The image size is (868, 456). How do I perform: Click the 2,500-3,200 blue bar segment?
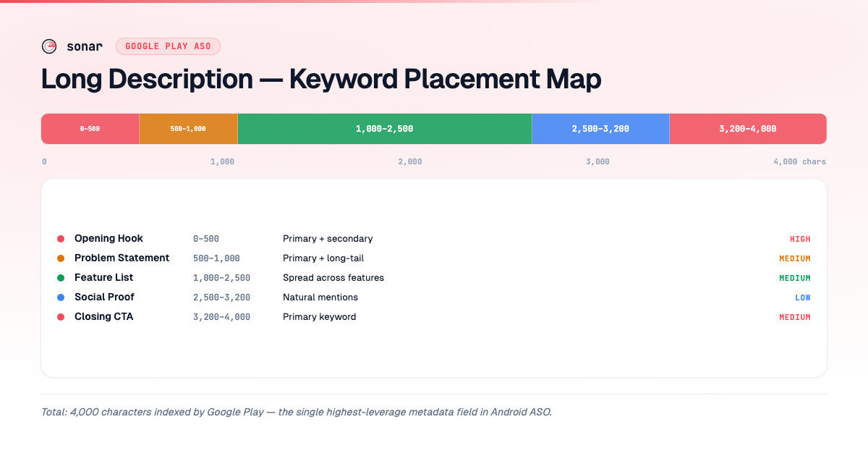[600, 129]
